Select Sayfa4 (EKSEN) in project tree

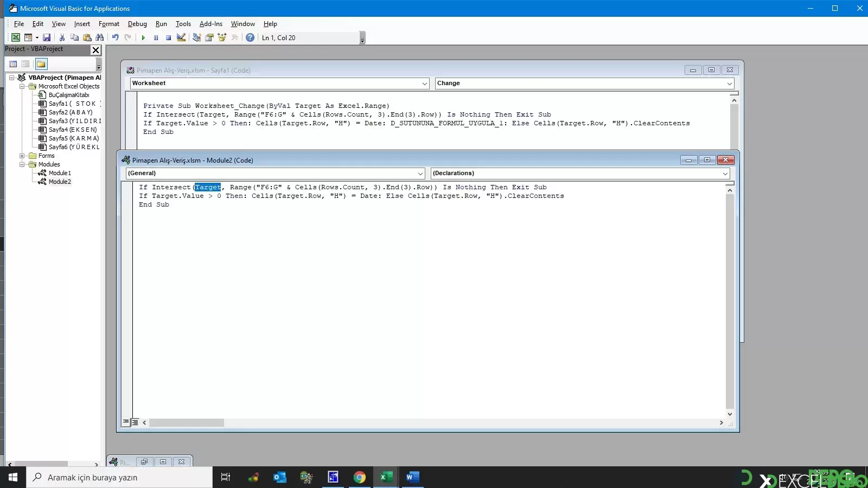[73, 130]
